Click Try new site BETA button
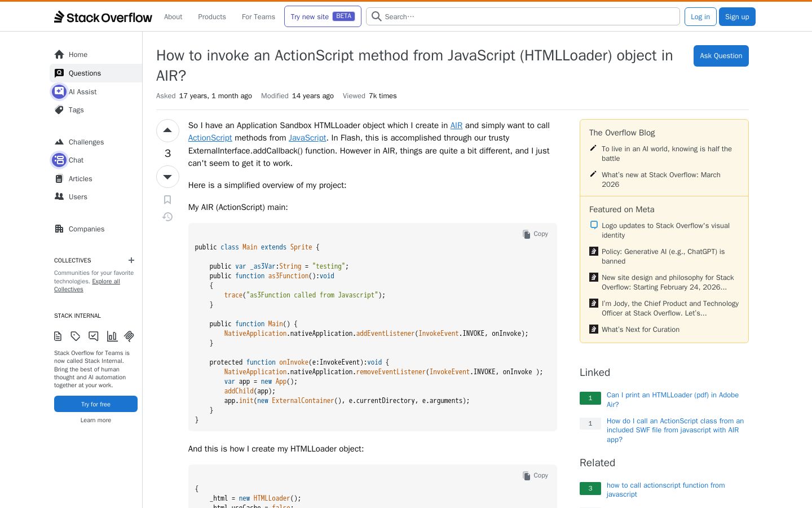 [x=323, y=16]
